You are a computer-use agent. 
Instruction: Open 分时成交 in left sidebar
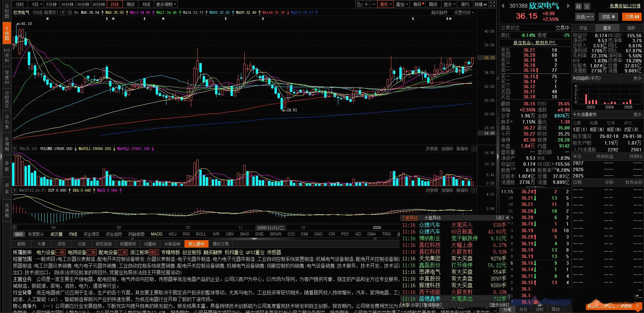point(7,99)
